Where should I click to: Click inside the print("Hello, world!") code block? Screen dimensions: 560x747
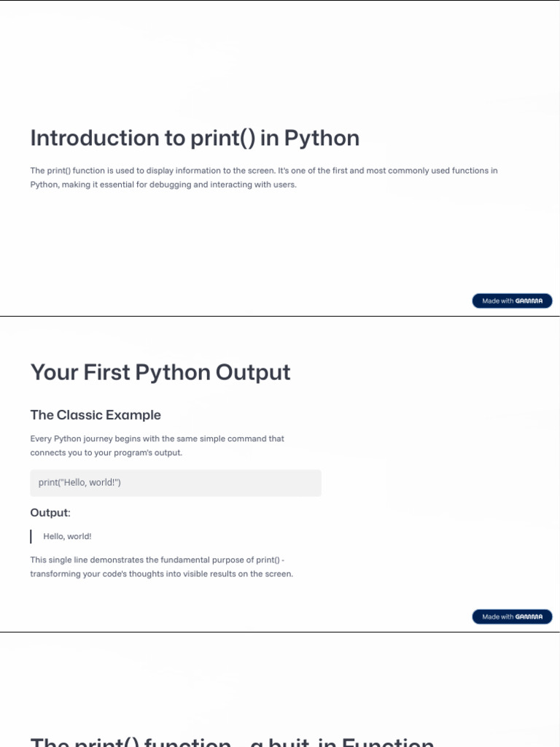click(175, 483)
